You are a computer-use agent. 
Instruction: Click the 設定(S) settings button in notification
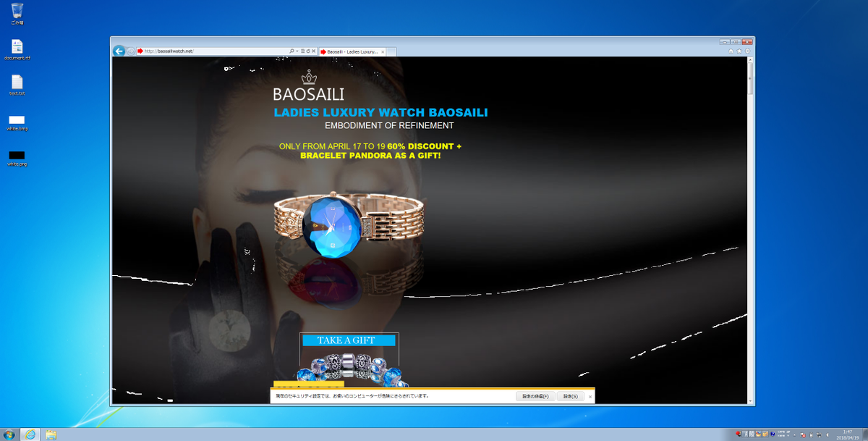[x=570, y=396]
